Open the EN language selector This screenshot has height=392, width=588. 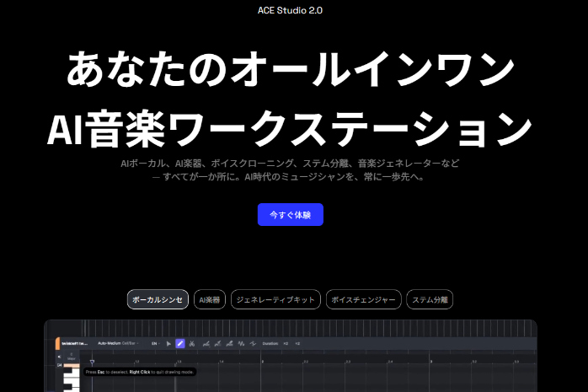click(x=154, y=343)
